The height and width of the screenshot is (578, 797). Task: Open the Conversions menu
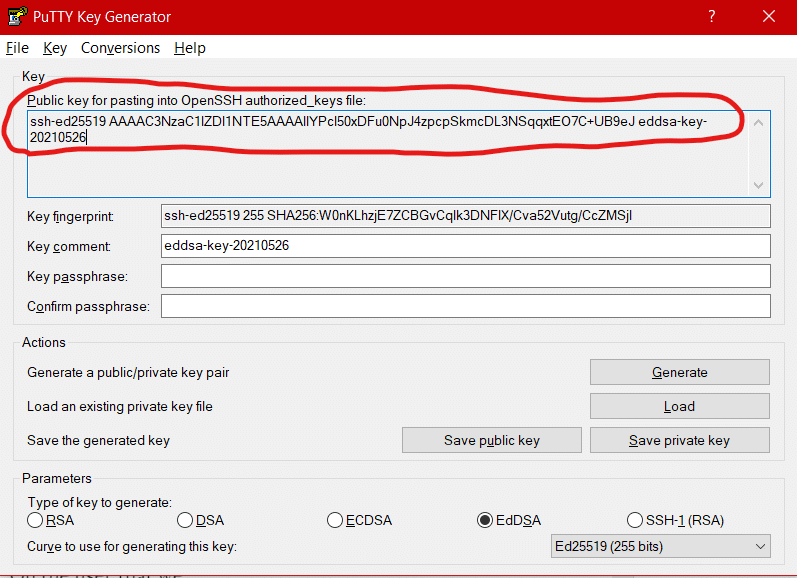click(120, 48)
